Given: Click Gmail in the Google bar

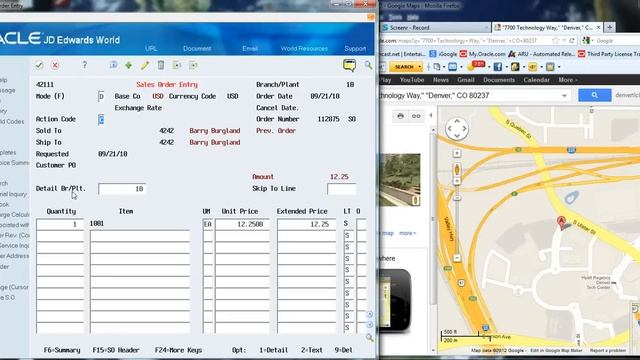Looking at the screenshot, I should point(466,80).
